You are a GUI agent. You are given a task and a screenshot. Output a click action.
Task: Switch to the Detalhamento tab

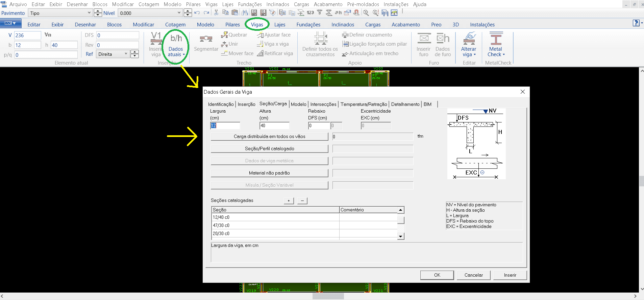coord(405,104)
